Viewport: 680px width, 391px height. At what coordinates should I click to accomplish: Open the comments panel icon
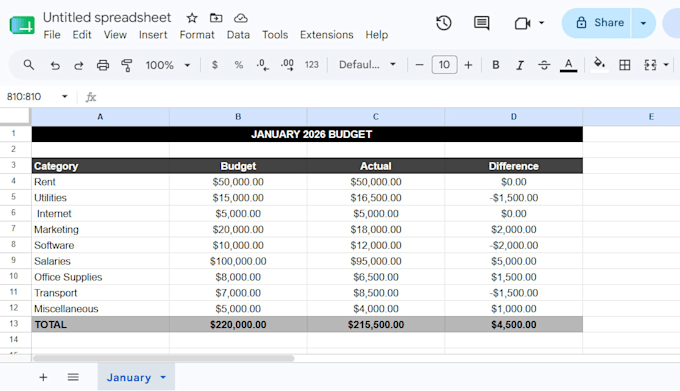point(481,23)
